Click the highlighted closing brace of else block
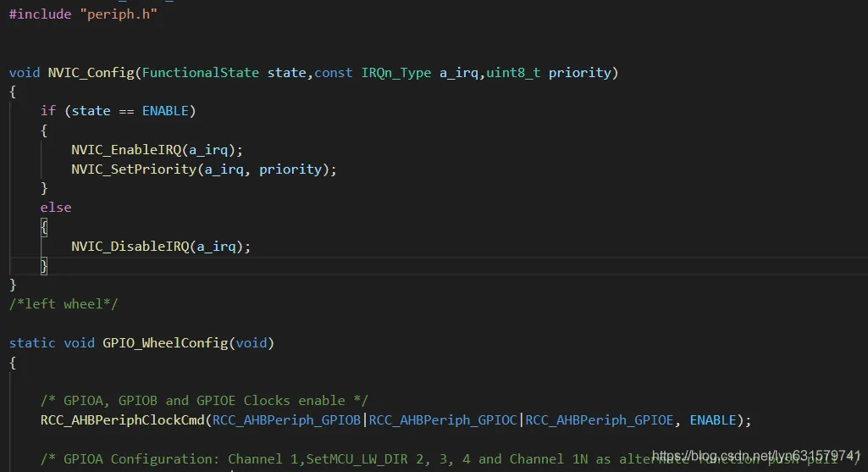Viewport: 868px width, 472px height. pyautogui.click(x=44, y=266)
